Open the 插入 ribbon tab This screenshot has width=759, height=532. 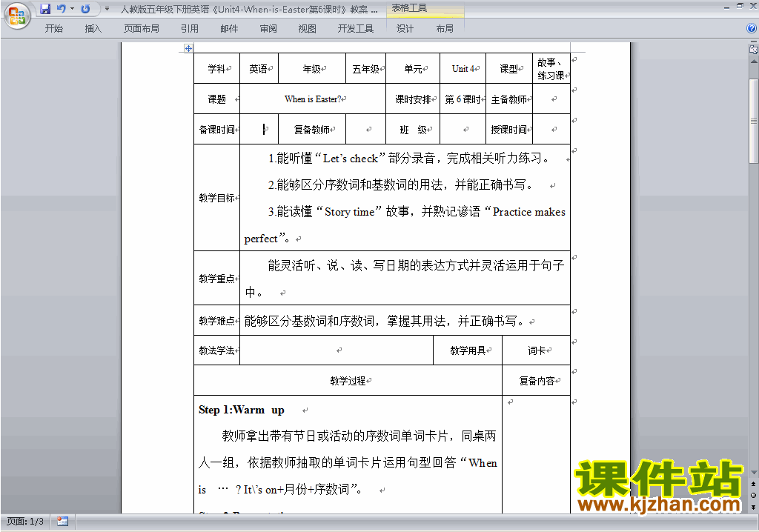point(93,29)
